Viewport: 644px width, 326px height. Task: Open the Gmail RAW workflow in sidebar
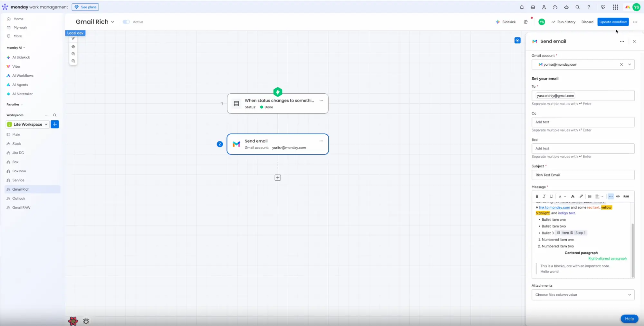pos(21,207)
